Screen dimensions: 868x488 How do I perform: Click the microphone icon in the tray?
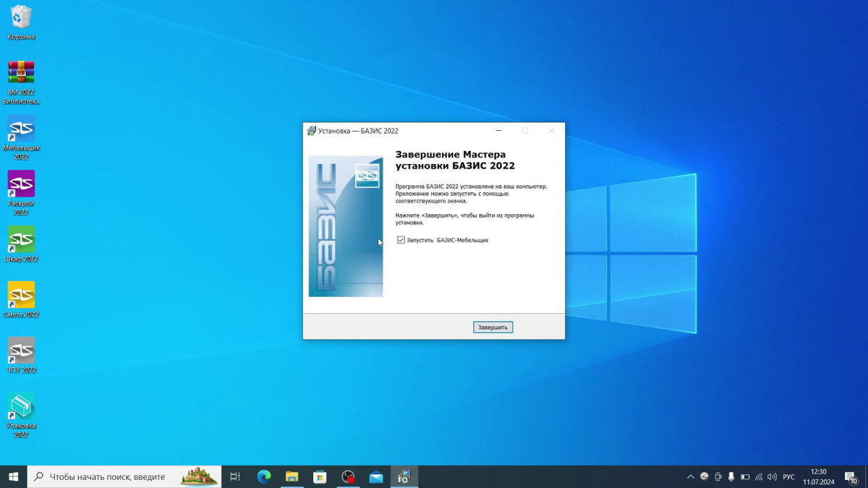pos(731,477)
